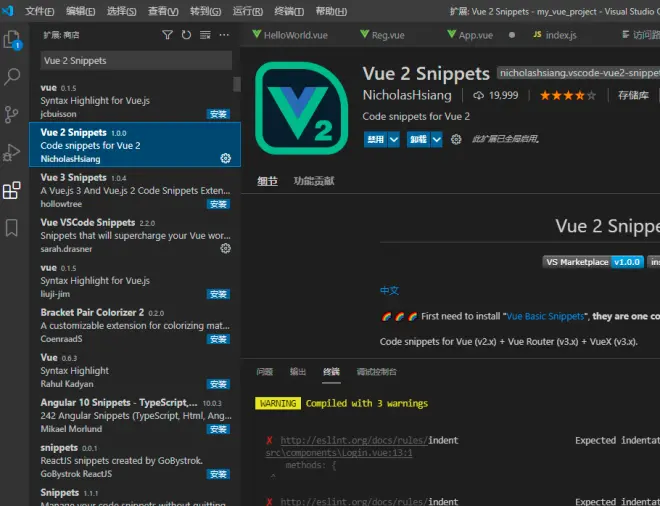Open the File (文件) menu
The width and height of the screenshot is (660, 506).
point(39,11)
